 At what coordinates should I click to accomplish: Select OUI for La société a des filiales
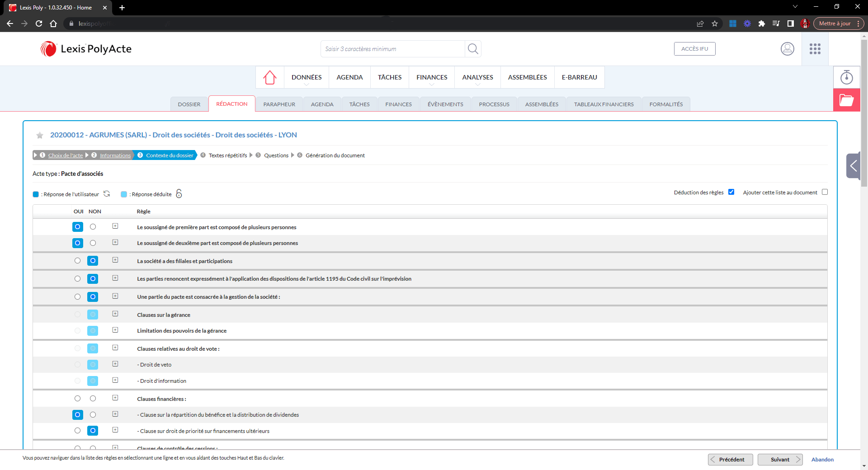pos(78,261)
